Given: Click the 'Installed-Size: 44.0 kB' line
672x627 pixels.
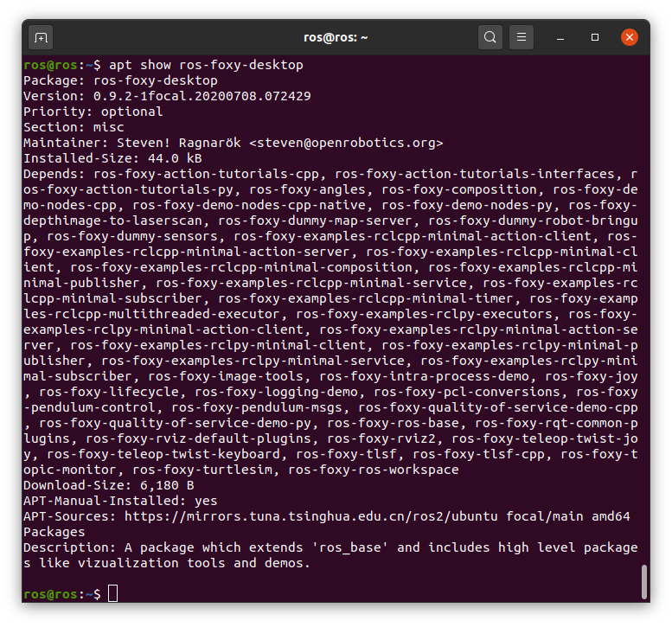Looking at the screenshot, I should 112,158.
